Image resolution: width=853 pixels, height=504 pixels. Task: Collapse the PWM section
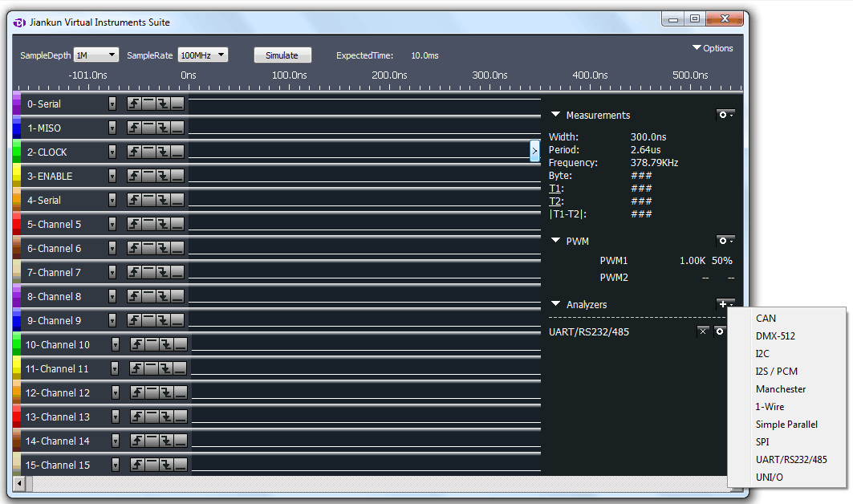(x=555, y=241)
